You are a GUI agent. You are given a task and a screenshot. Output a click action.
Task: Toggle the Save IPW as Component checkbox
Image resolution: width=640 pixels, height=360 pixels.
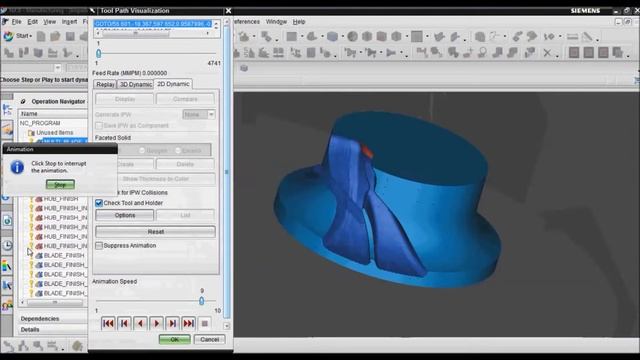[99, 126]
